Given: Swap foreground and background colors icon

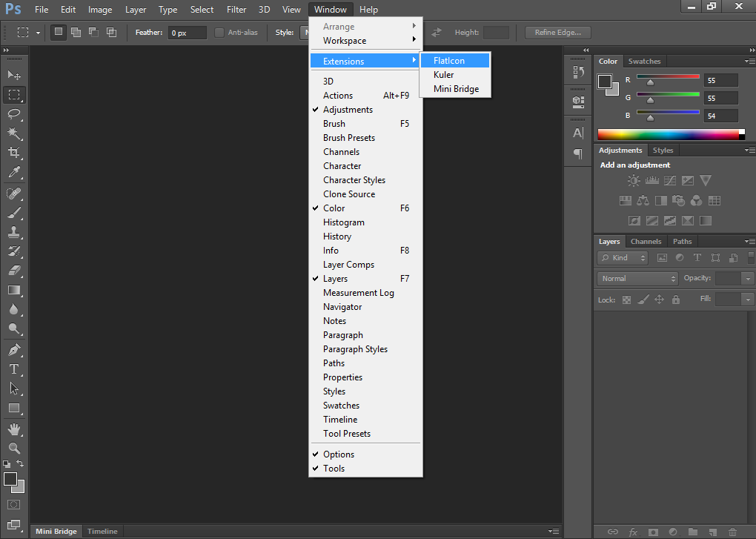Looking at the screenshot, I should coord(20,463).
